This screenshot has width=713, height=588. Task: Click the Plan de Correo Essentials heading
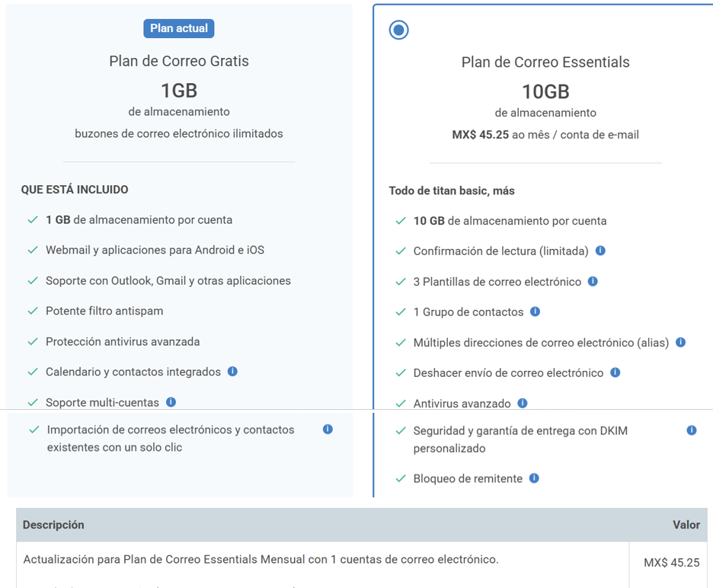[545, 62]
